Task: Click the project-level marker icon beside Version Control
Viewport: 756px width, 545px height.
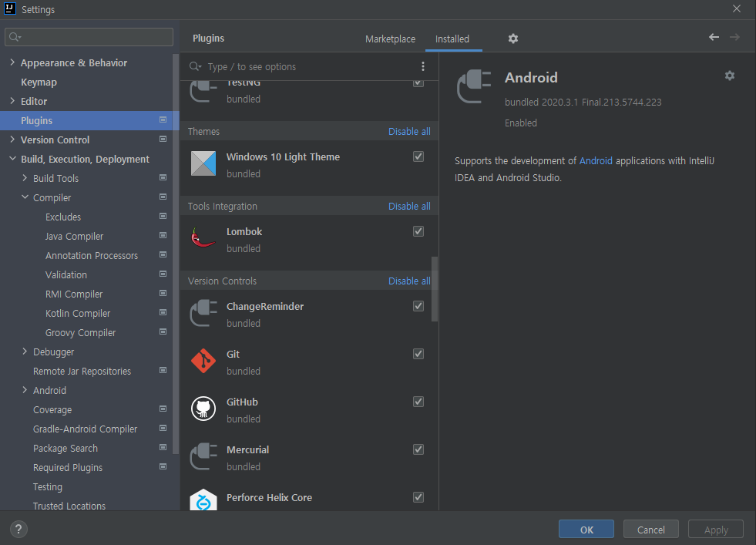Action: (x=163, y=139)
